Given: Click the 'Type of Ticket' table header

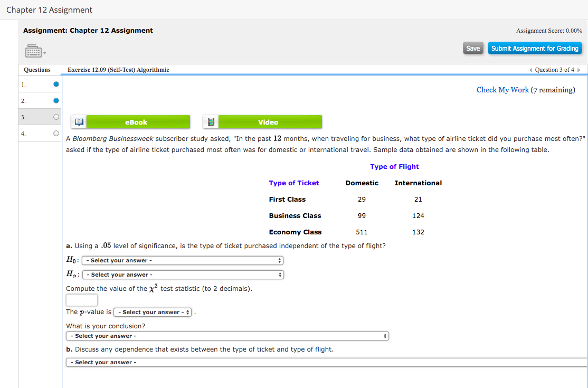Looking at the screenshot, I should pyautogui.click(x=294, y=183).
